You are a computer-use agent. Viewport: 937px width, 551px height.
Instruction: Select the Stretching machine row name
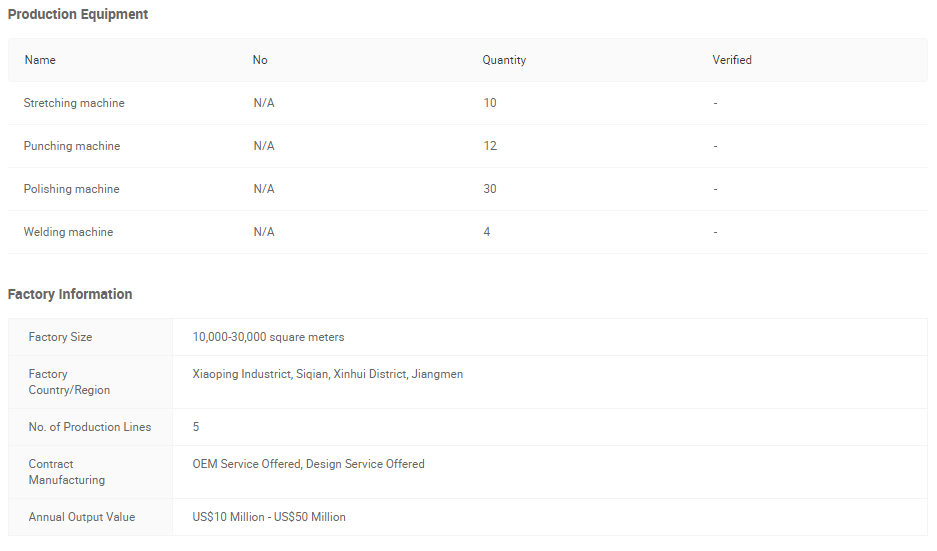coord(74,103)
